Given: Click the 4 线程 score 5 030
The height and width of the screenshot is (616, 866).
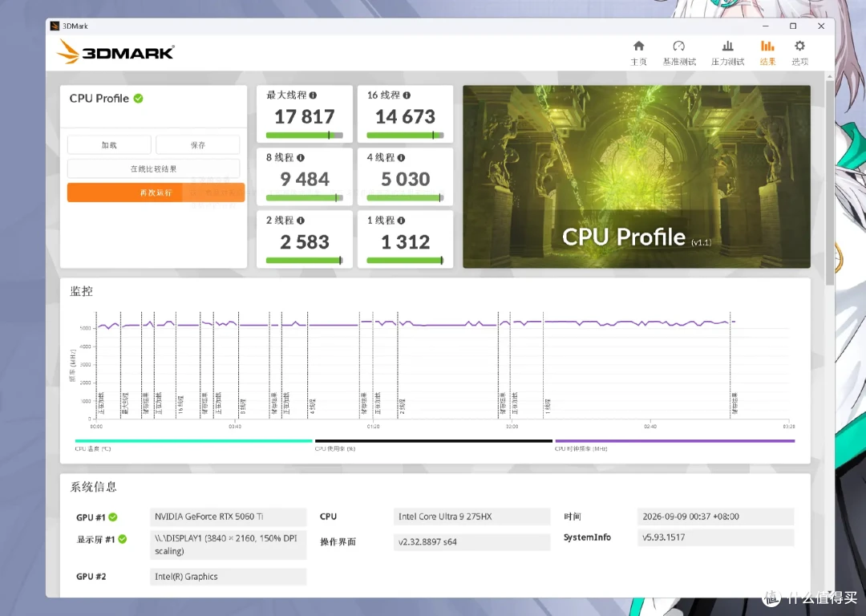Looking at the screenshot, I should pos(406,179).
